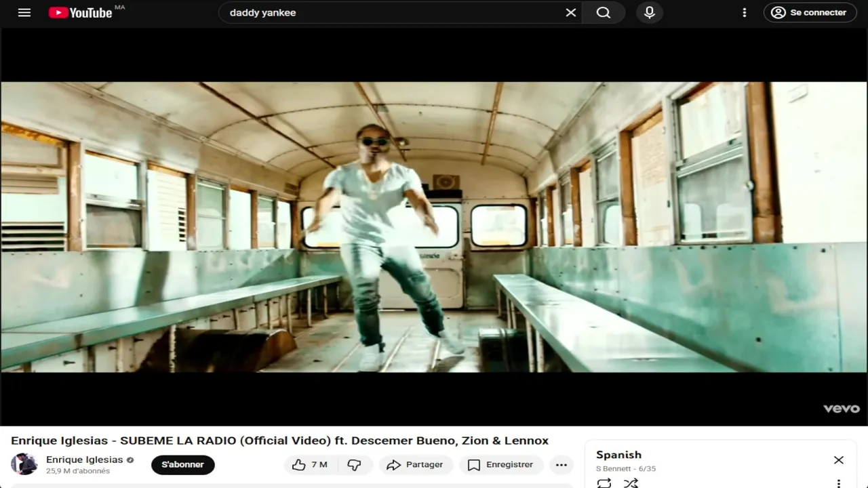Click the S Bennett playlist author
868x488 pixels.
click(614, 468)
